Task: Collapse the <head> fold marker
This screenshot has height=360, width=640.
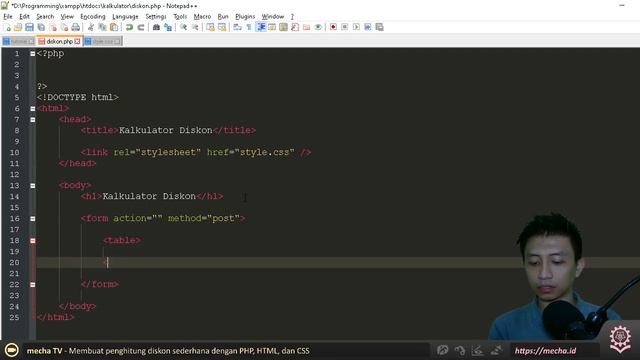Action: (x=33, y=120)
